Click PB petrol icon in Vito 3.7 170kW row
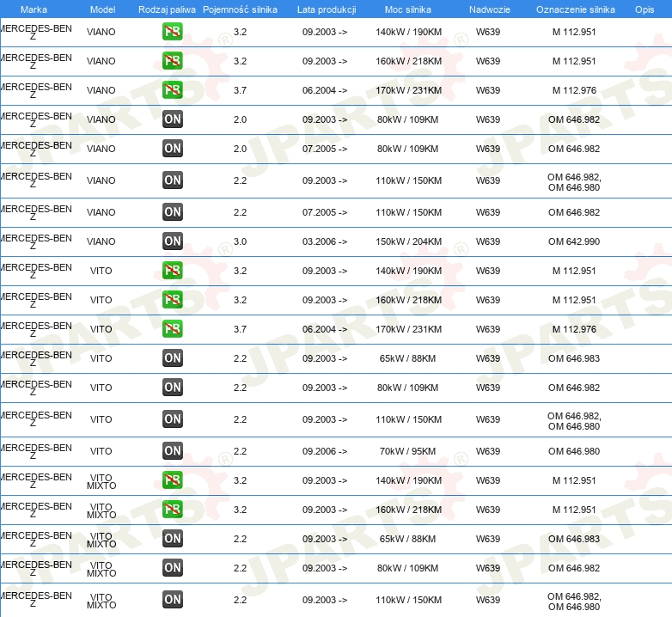This screenshot has height=617, width=672. point(172,328)
